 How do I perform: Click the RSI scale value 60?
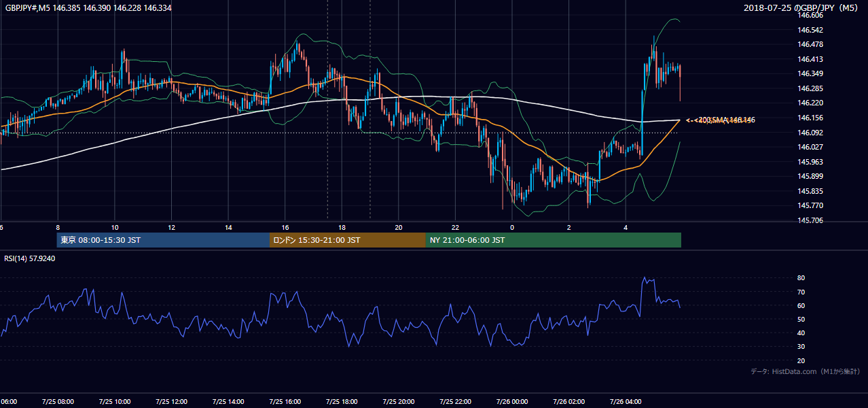pyautogui.click(x=801, y=305)
